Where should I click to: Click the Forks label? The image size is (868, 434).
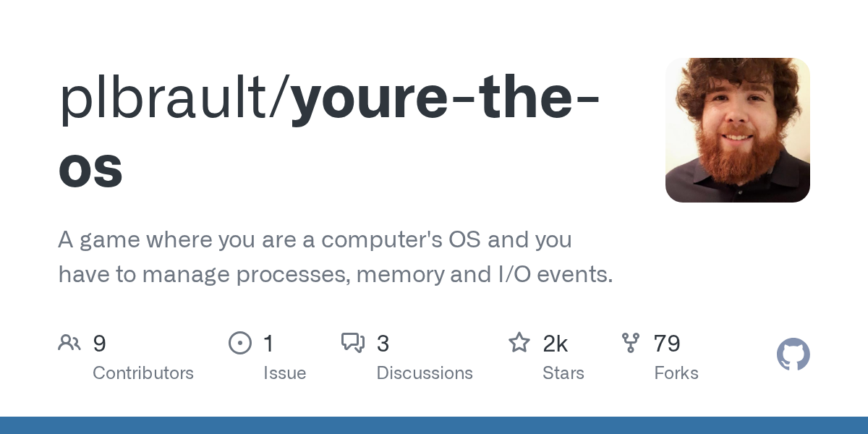[x=676, y=373]
